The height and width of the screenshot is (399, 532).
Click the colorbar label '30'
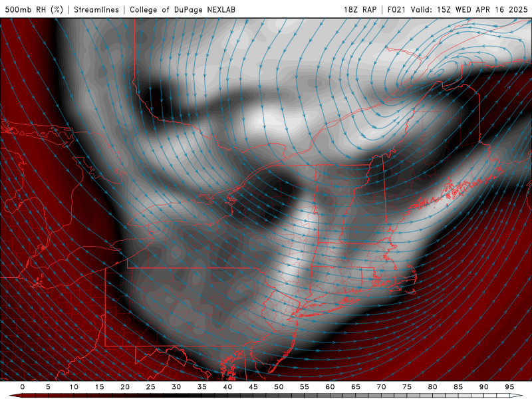(x=176, y=387)
